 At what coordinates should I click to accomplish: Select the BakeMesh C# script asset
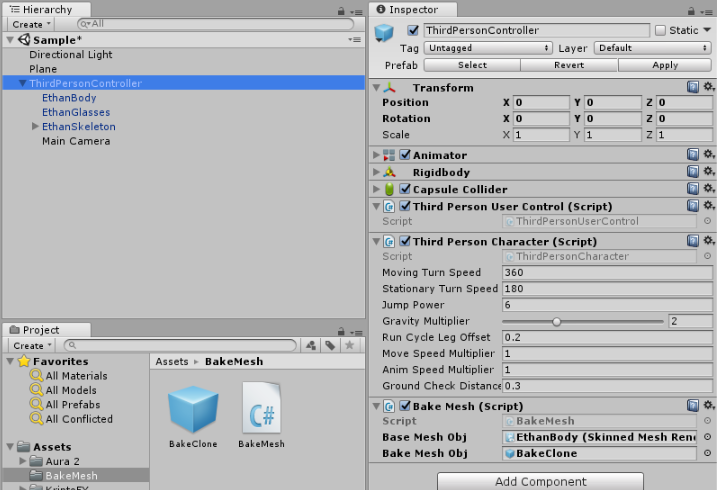coord(261,415)
